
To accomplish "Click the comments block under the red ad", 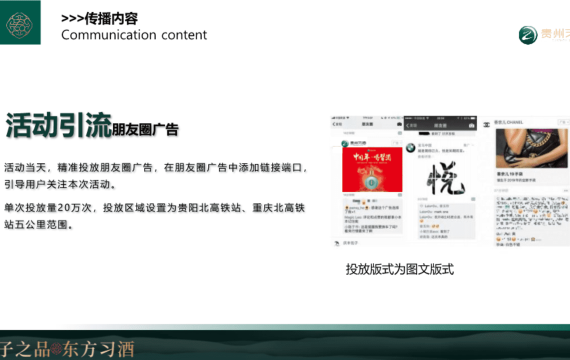I will (x=372, y=216).
